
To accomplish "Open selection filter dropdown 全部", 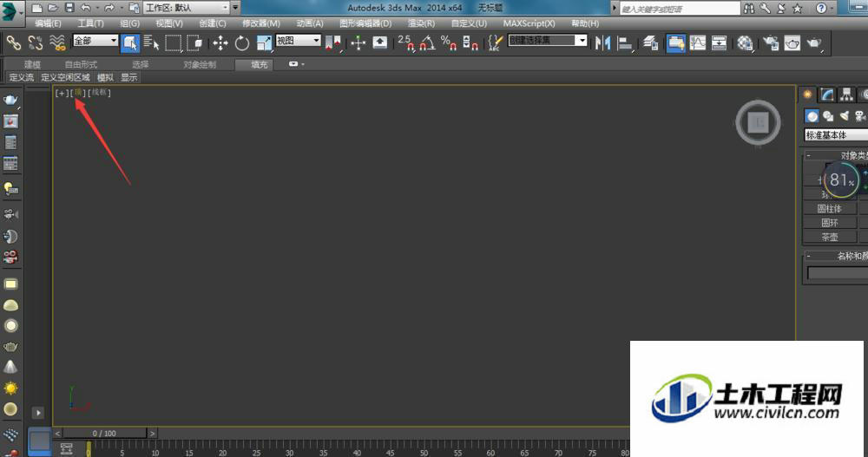I will (x=95, y=41).
